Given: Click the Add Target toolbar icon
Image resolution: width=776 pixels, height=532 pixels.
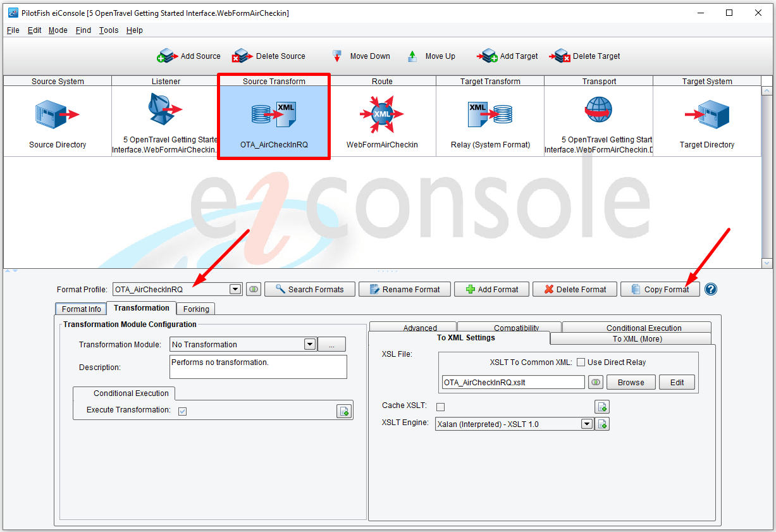Looking at the screenshot, I should pyautogui.click(x=487, y=56).
